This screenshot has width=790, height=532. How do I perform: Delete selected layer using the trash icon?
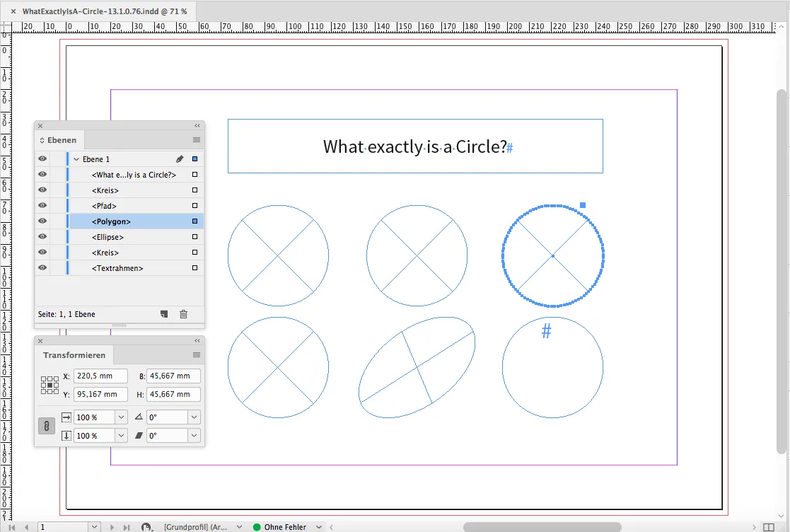pyautogui.click(x=183, y=313)
